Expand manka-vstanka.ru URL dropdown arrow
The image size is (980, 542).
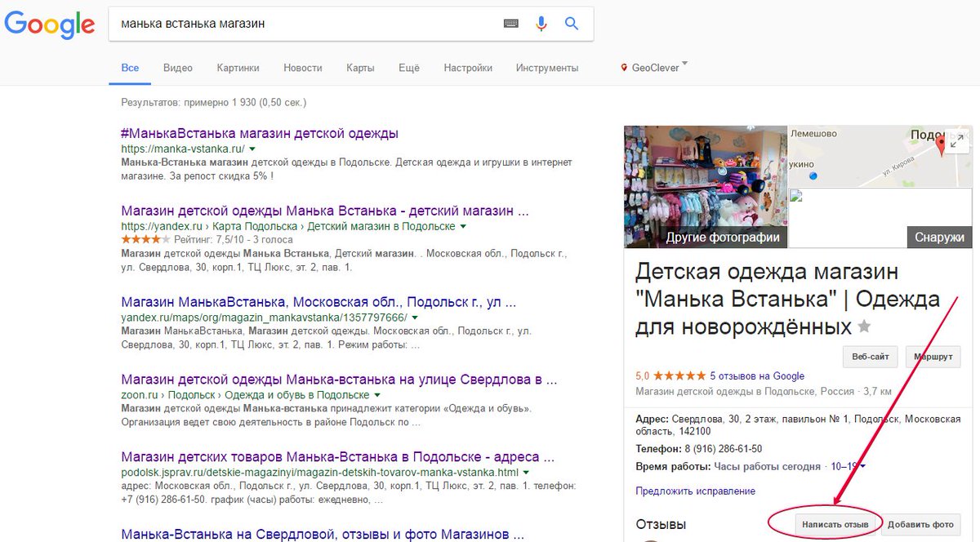pos(252,149)
